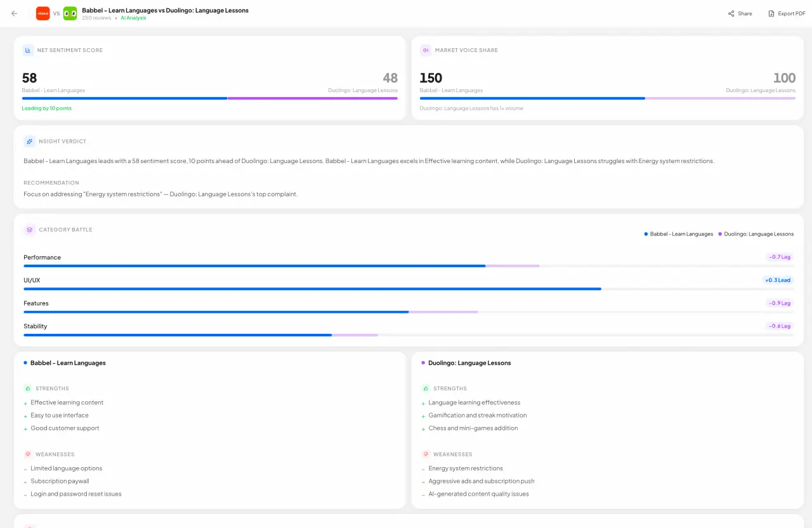Click the 'Subscription paywall' weakness
The height and width of the screenshot is (528, 812).
[60, 481]
